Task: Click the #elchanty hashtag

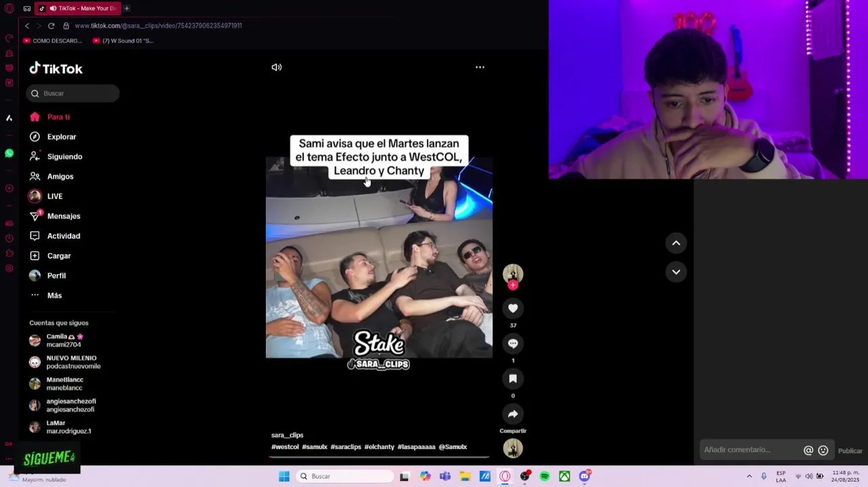Action: coord(379,447)
